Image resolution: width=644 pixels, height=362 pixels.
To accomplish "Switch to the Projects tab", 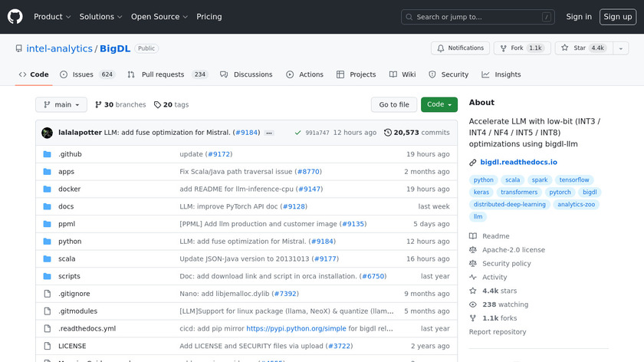I will click(356, 74).
